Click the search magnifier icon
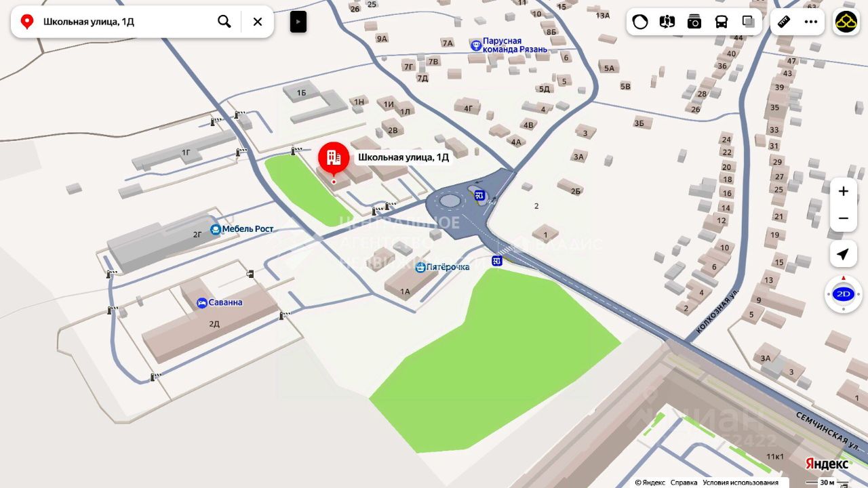 tap(224, 22)
